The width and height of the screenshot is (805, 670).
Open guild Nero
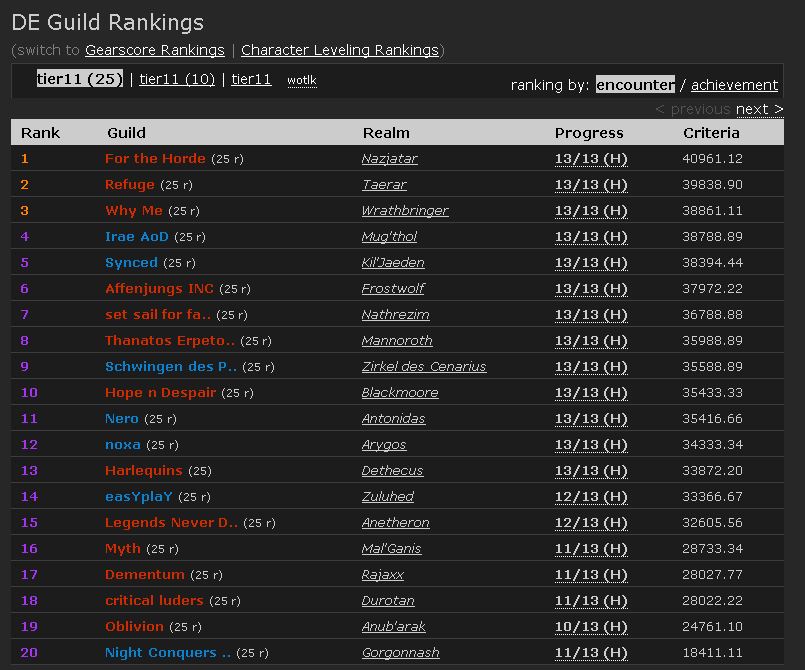pos(122,419)
